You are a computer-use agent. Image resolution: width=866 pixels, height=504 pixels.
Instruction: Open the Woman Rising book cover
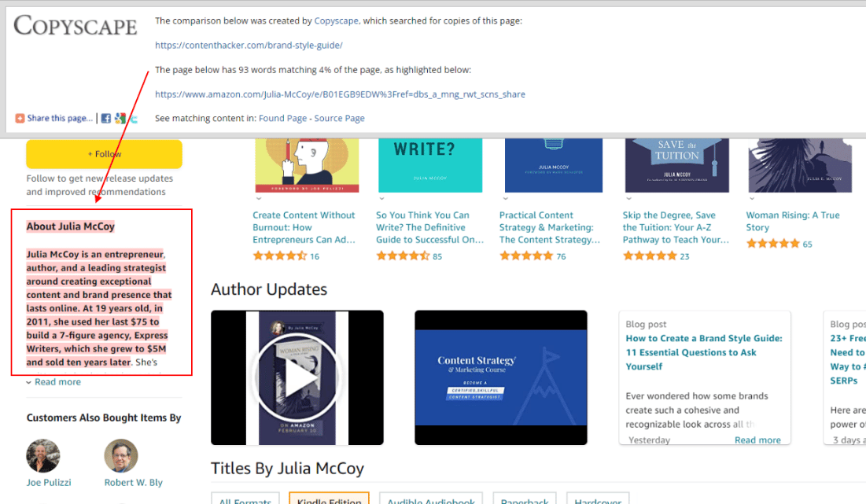coord(800,165)
